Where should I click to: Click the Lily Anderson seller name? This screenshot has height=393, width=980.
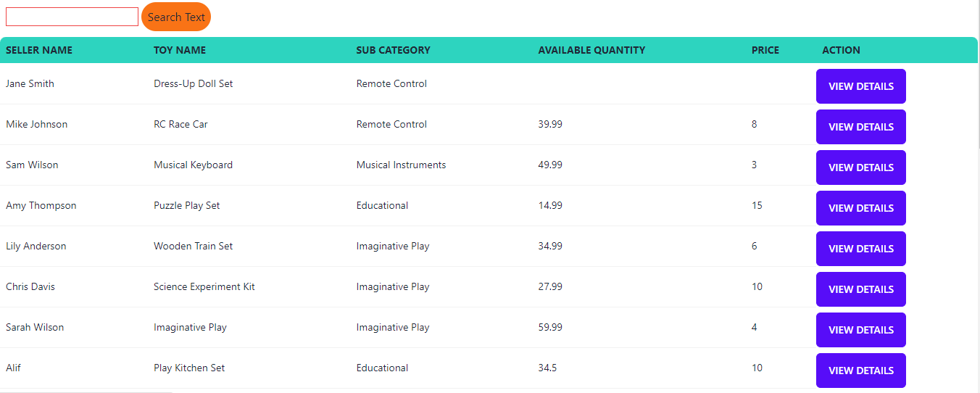36,246
